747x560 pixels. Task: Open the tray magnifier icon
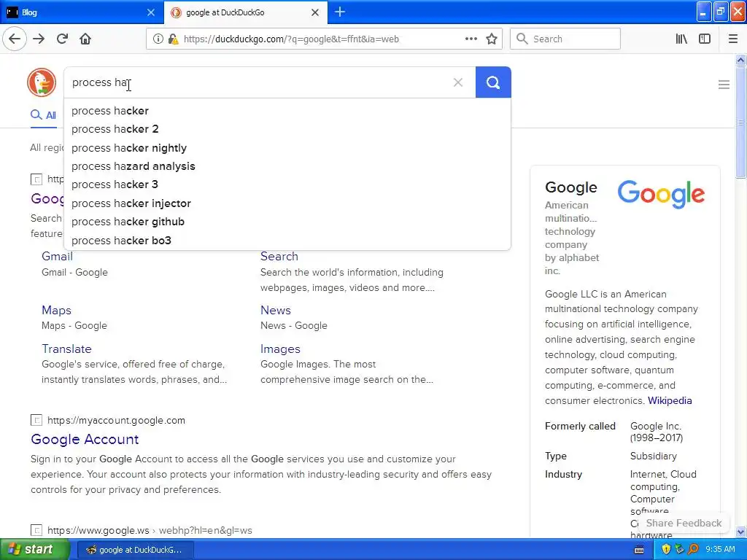pos(693,549)
